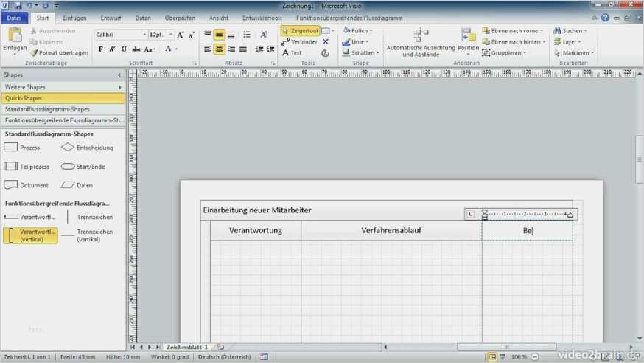Switch to the Ansicht tab

219,18
